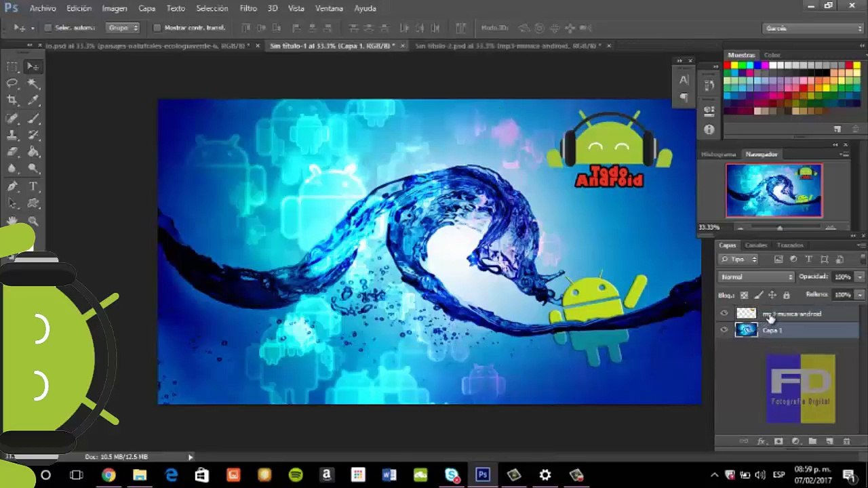This screenshot has width=868, height=488.
Task: Switch to the Histograma tab
Action: (719, 155)
